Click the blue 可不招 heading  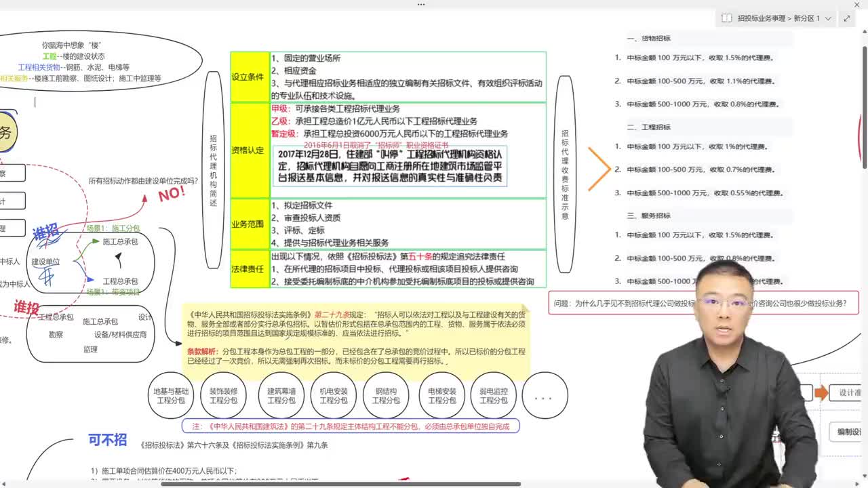pyautogui.click(x=107, y=440)
